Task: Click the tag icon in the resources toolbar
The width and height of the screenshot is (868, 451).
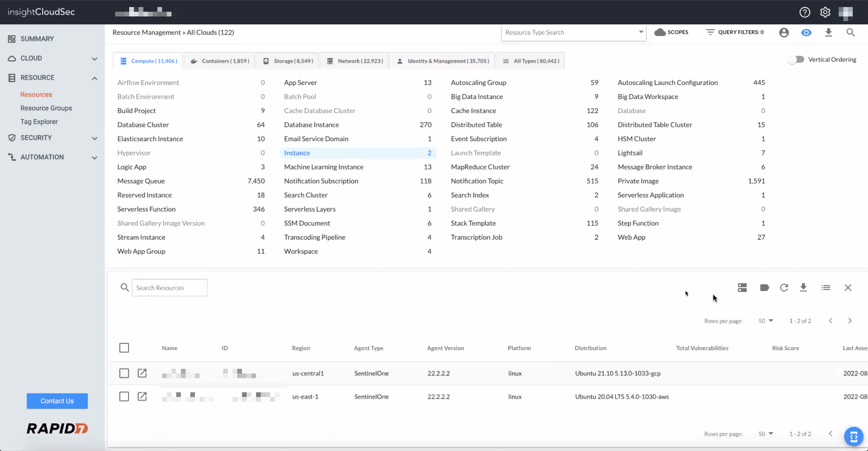Action: click(x=764, y=288)
